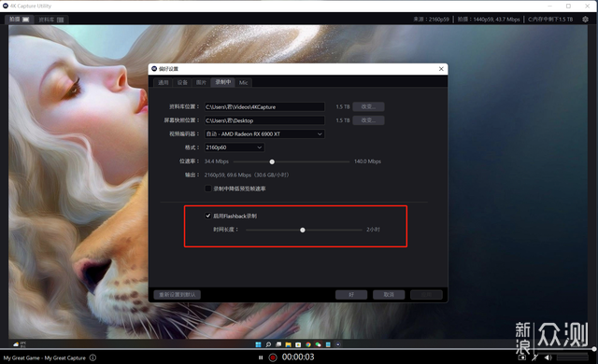Switch to the 拍摄 capture tab
This screenshot has height=364, width=598.
[x=19, y=19]
